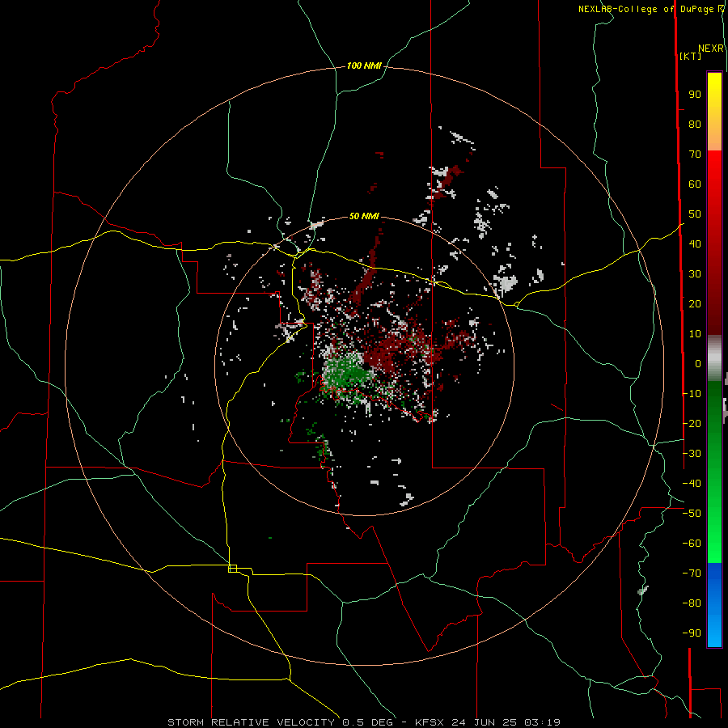This screenshot has height=728, width=728.
Task: Click the NEXR label above the color bar
Action: [711, 49]
